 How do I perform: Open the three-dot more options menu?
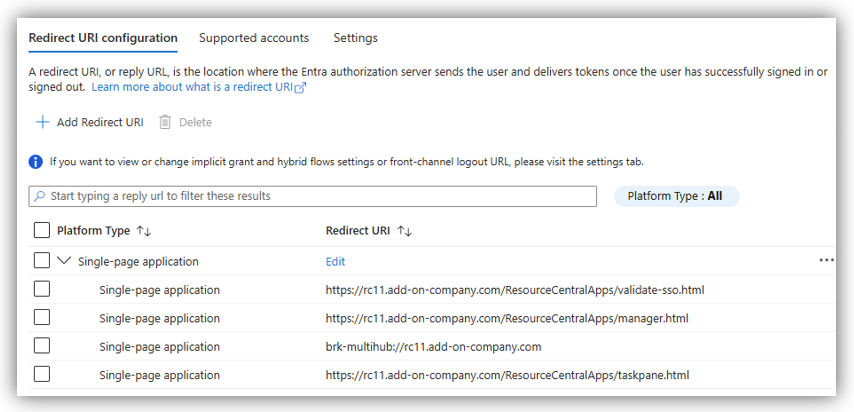[x=826, y=260]
